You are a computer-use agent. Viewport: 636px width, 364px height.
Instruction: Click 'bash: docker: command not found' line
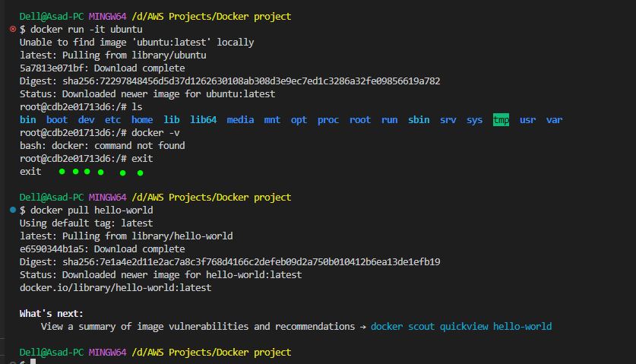click(103, 145)
